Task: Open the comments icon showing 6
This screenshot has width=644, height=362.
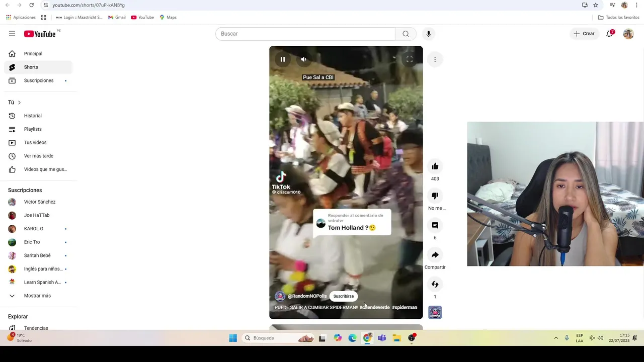Action: 435,225
